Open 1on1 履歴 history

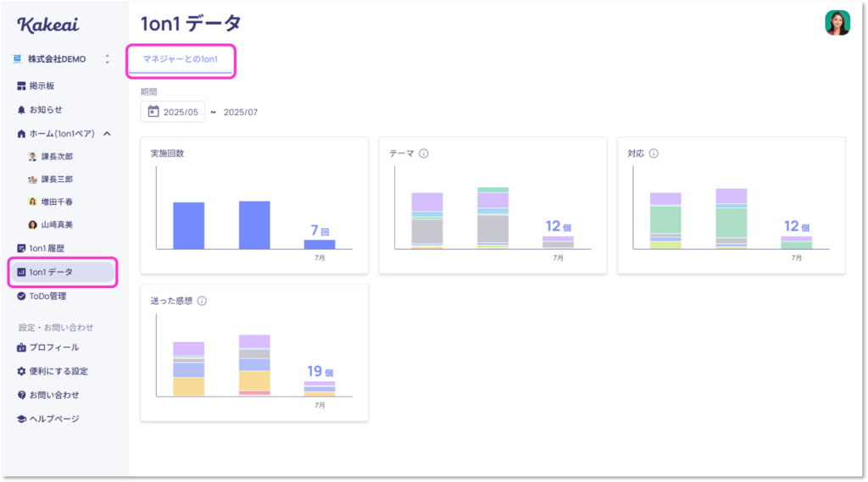pyautogui.click(x=47, y=248)
